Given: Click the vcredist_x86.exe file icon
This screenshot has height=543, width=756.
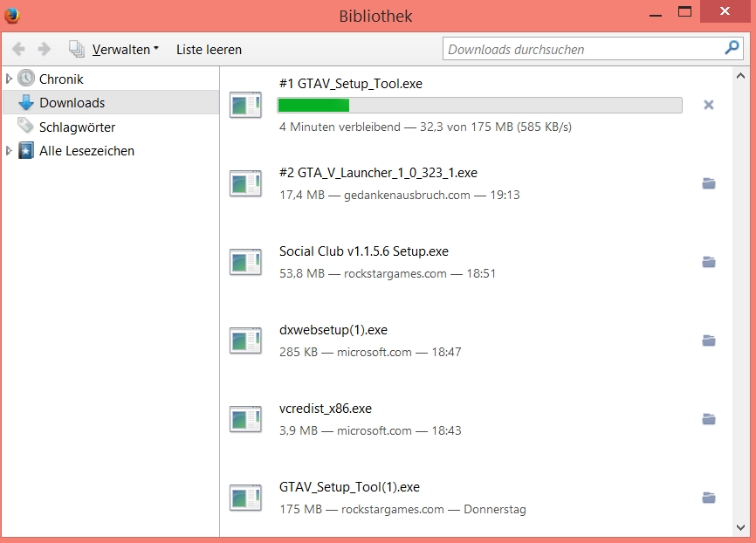Looking at the screenshot, I should tap(245, 419).
